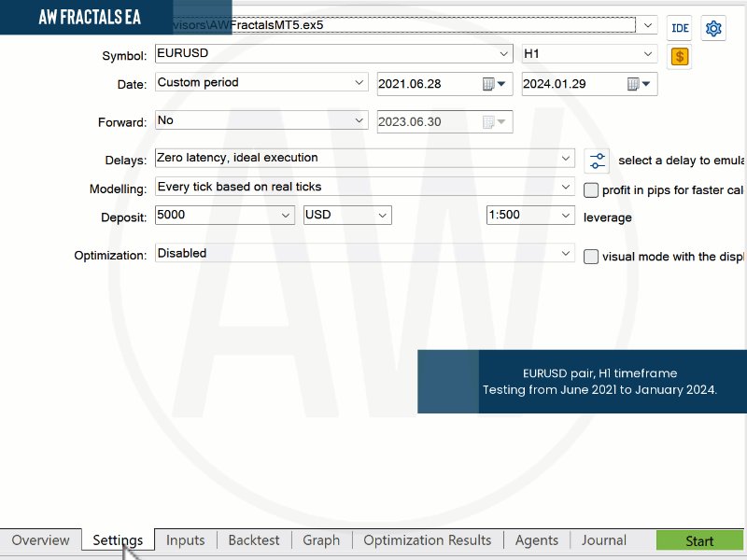Switch to the Overview tab
The image size is (747, 560).
pyautogui.click(x=40, y=540)
